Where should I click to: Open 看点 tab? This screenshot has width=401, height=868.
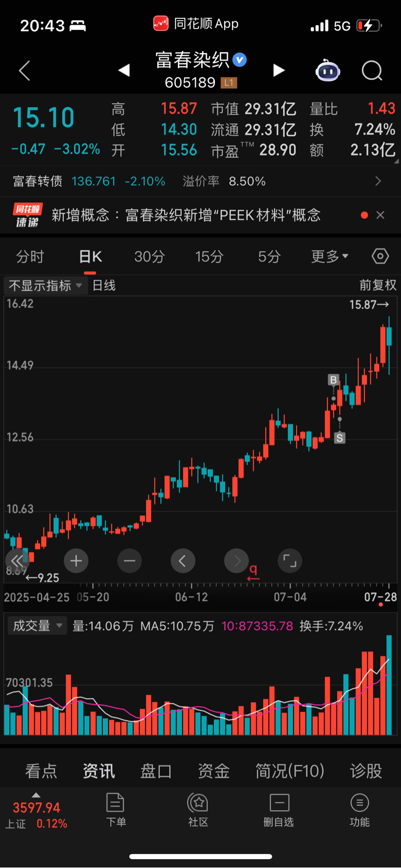coord(41,771)
